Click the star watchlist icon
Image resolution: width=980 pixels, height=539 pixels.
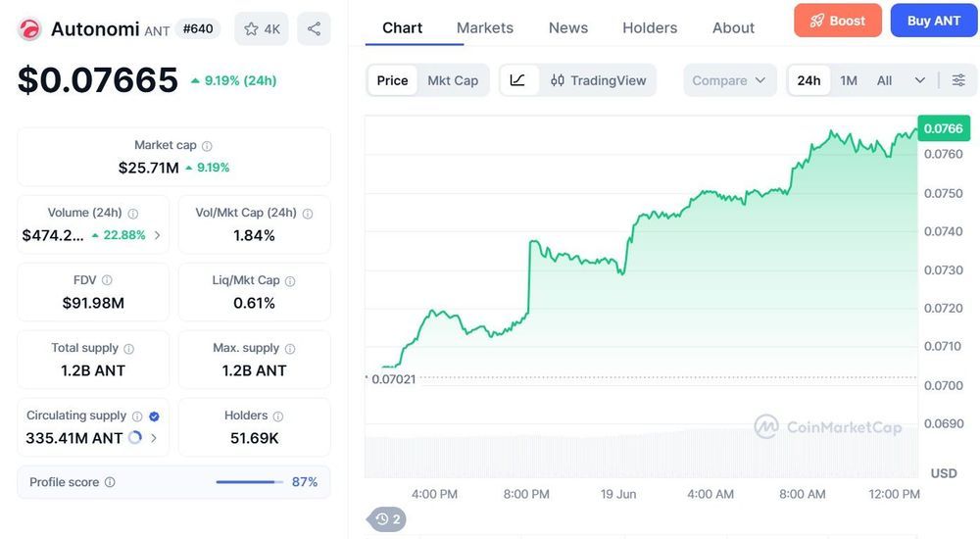click(x=251, y=28)
